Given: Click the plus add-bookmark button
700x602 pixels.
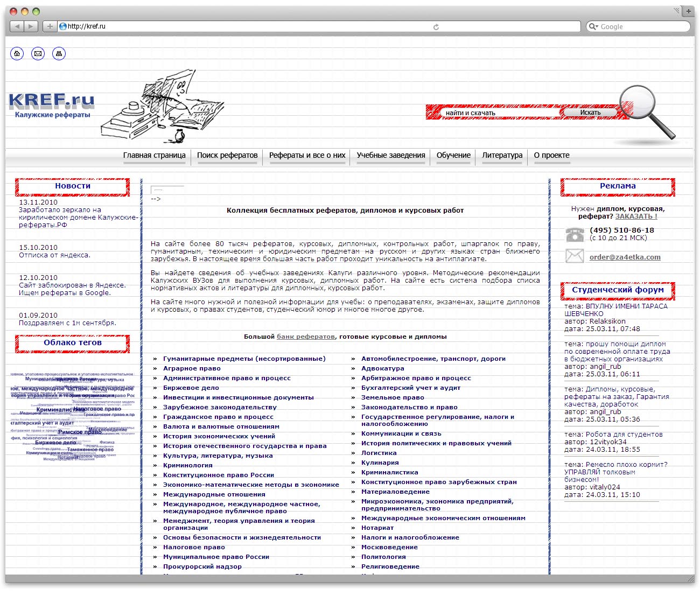Looking at the screenshot, I should [x=50, y=26].
